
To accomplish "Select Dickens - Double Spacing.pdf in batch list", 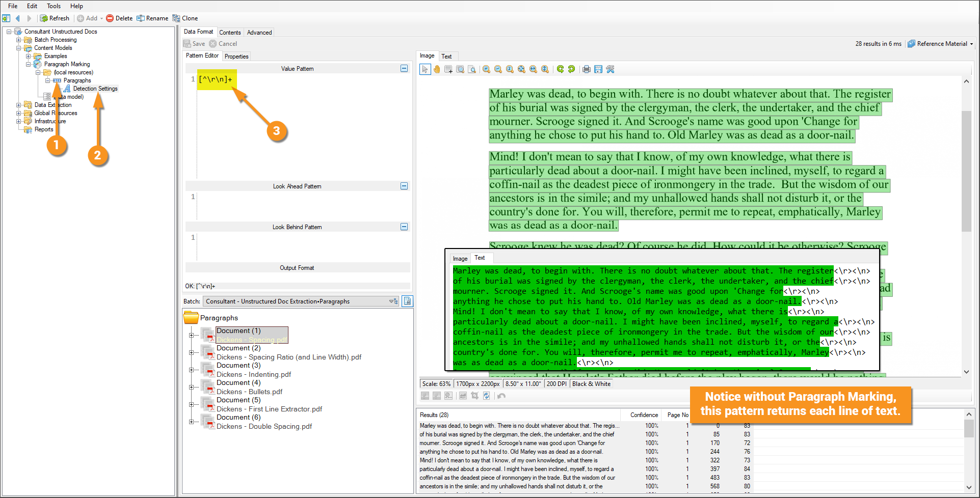I will [x=264, y=426].
